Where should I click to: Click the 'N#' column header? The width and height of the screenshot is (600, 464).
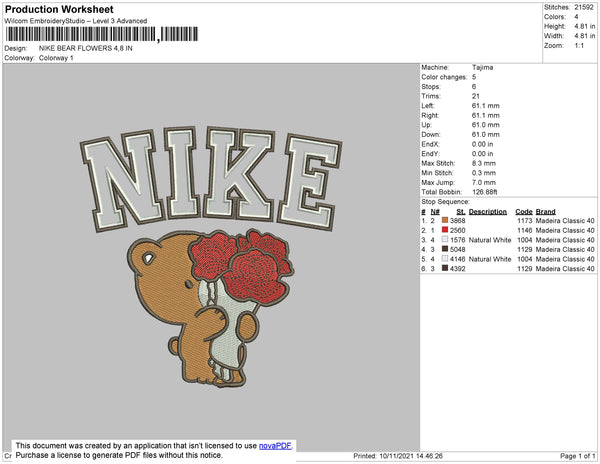435,212
